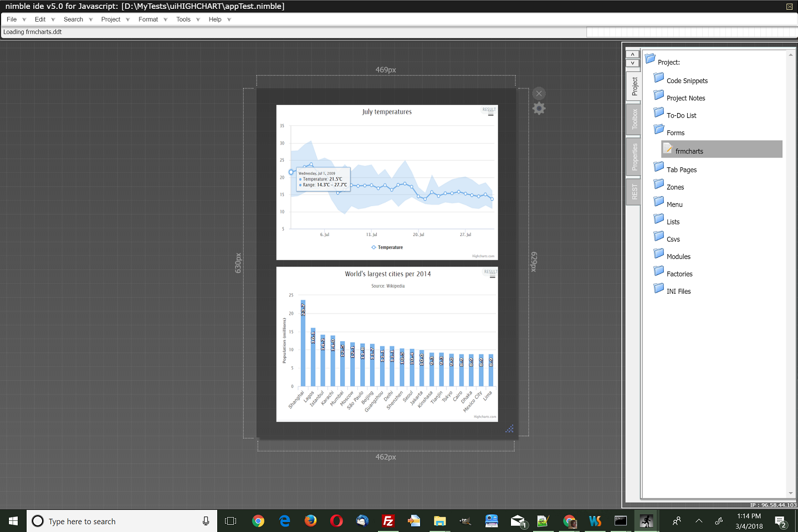Select the Tab Pages tree item
Viewport: 798px width, 532px height.
click(682, 170)
